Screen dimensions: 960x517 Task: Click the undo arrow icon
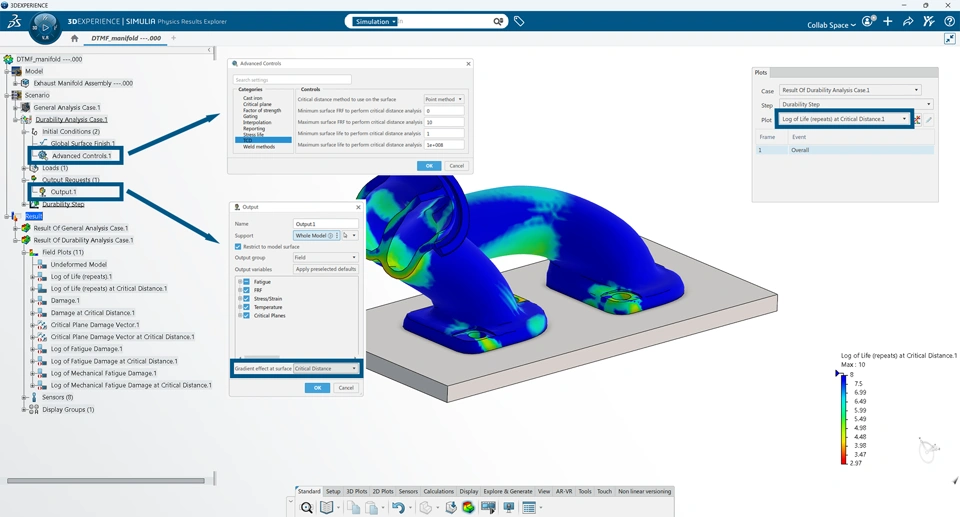[x=398, y=507]
